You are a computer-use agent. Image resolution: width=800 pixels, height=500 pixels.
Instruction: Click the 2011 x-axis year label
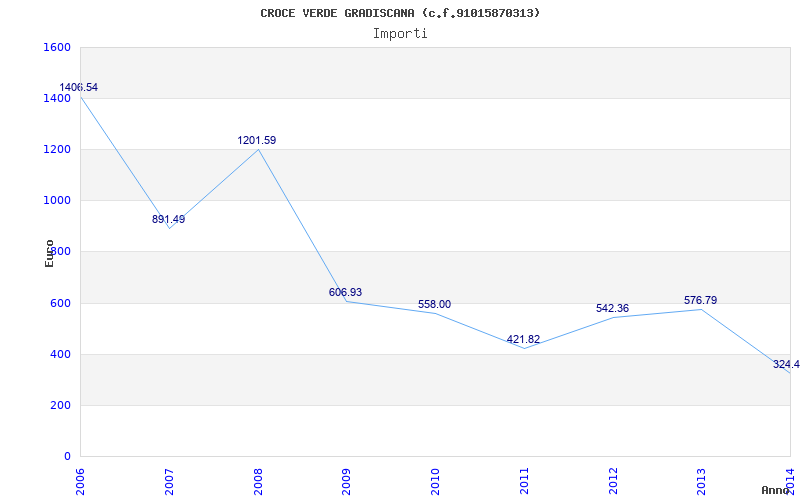(524, 480)
